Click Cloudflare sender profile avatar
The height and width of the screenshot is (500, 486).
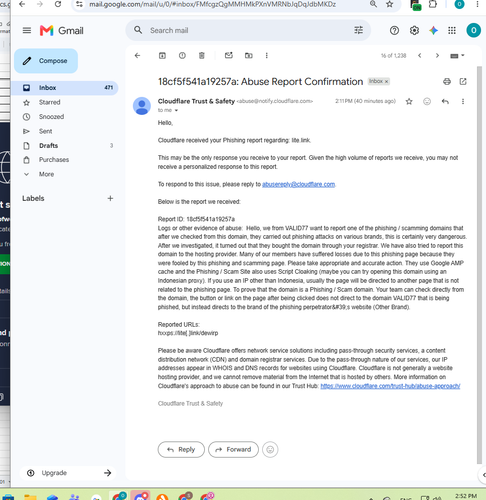[x=142, y=106]
